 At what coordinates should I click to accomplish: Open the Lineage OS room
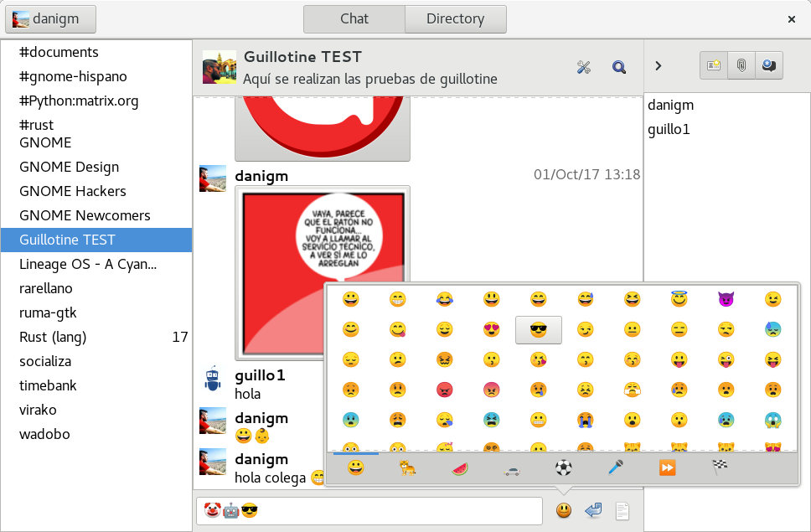(96, 264)
